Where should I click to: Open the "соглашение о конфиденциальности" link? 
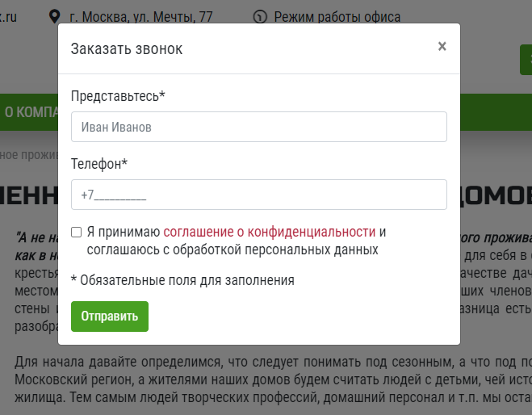(270, 233)
